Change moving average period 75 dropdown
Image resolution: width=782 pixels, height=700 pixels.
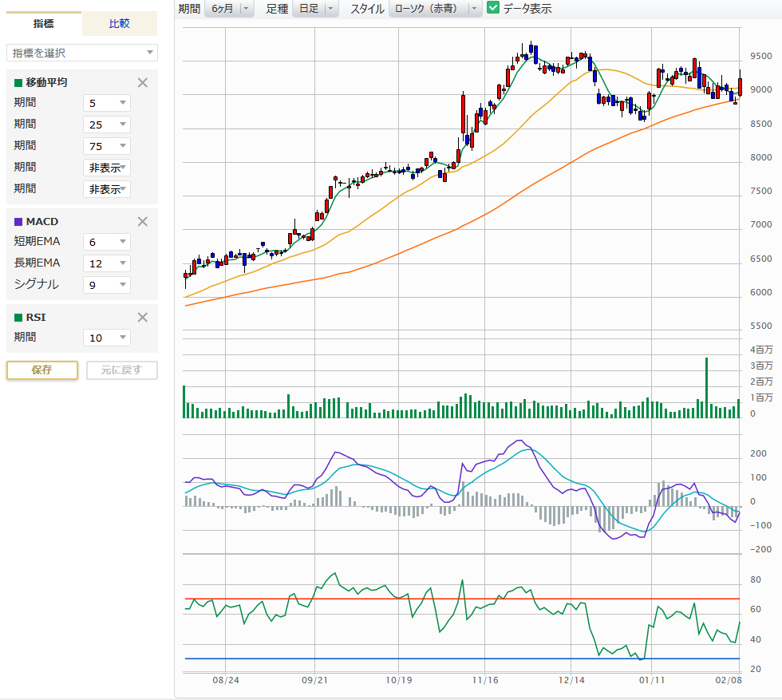click(107, 146)
